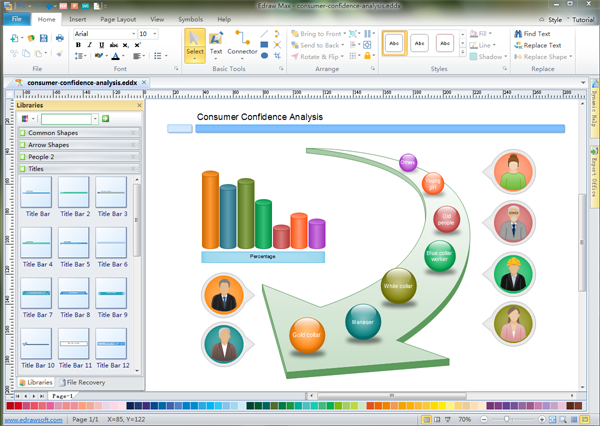This screenshot has height=426, width=600.
Task: Select the rectangle shape tool
Action: click(264, 44)
